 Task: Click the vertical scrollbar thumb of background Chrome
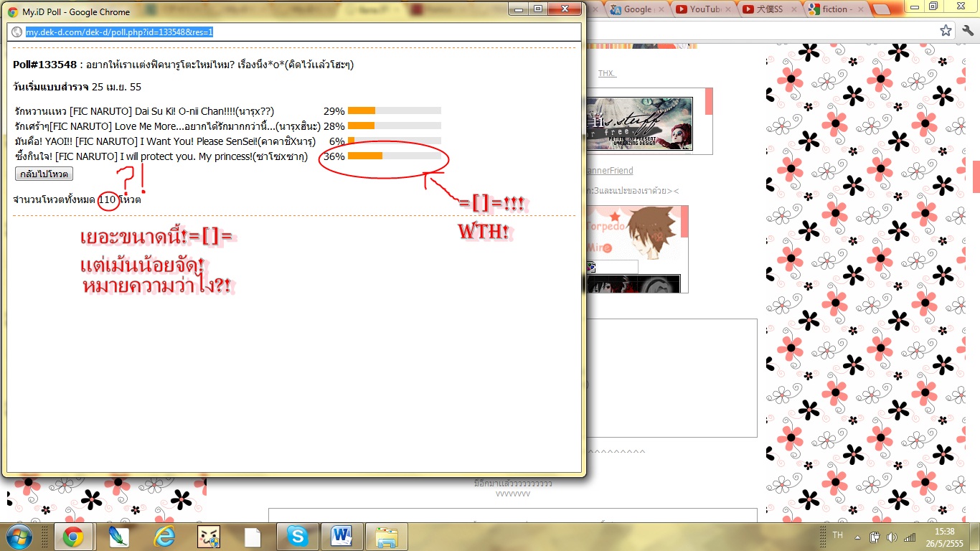976,176
